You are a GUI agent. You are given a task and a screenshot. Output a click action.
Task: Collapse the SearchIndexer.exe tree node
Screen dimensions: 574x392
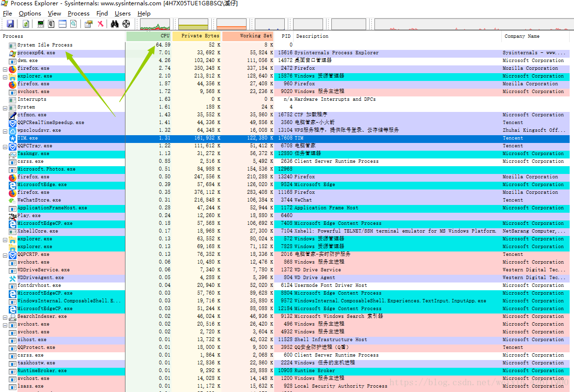click(5, 317)
